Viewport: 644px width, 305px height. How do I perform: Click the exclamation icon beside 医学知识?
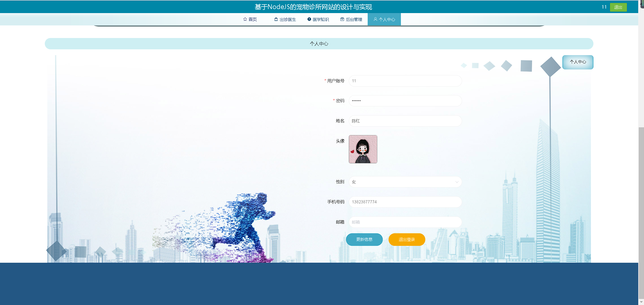[309, 19]
